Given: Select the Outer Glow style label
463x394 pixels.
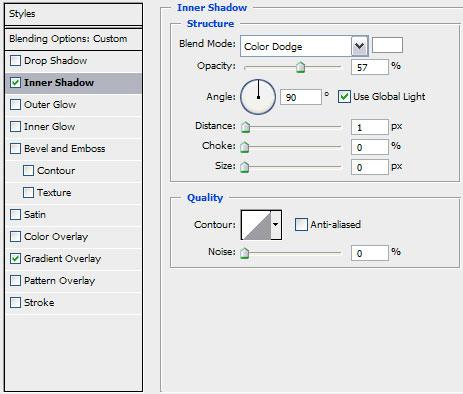Looking at the screenshot, I should [50, 105].
